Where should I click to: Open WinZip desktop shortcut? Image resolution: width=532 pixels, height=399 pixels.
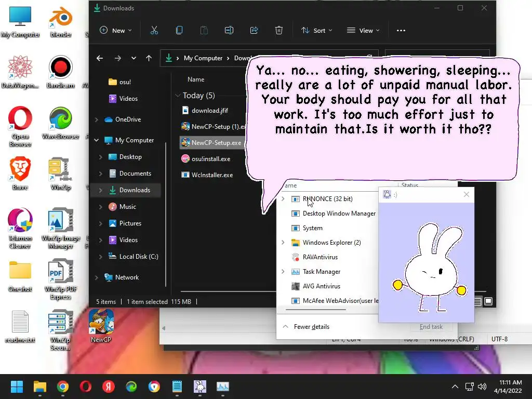(x=60, y=173)
